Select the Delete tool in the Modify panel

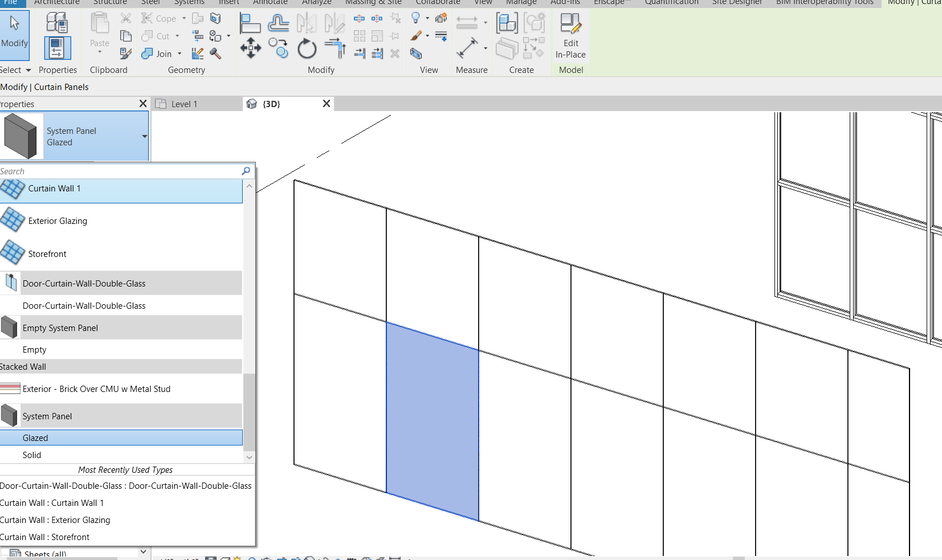tap(395, 54)
